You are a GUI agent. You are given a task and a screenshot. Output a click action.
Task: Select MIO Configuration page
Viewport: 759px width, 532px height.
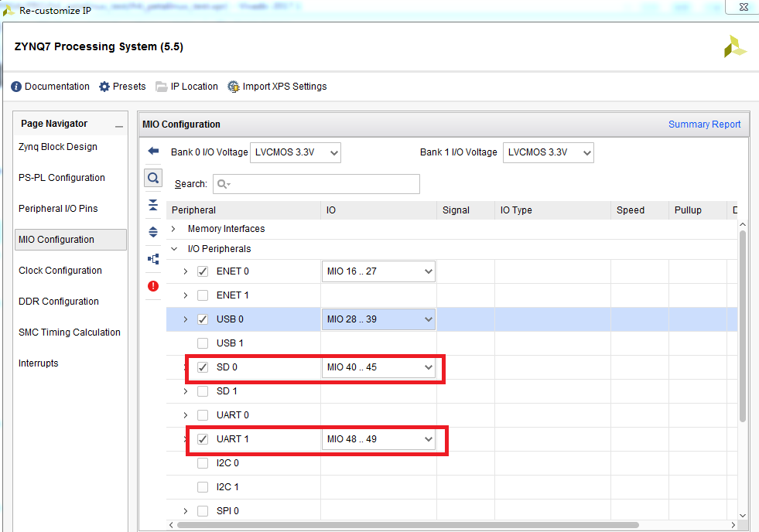click(x=70, y=240)
